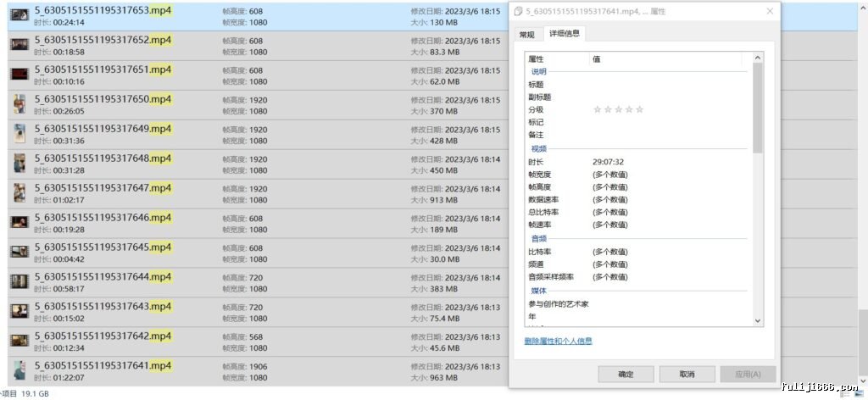Switch to the 详细信息 tab

point(564,33)
